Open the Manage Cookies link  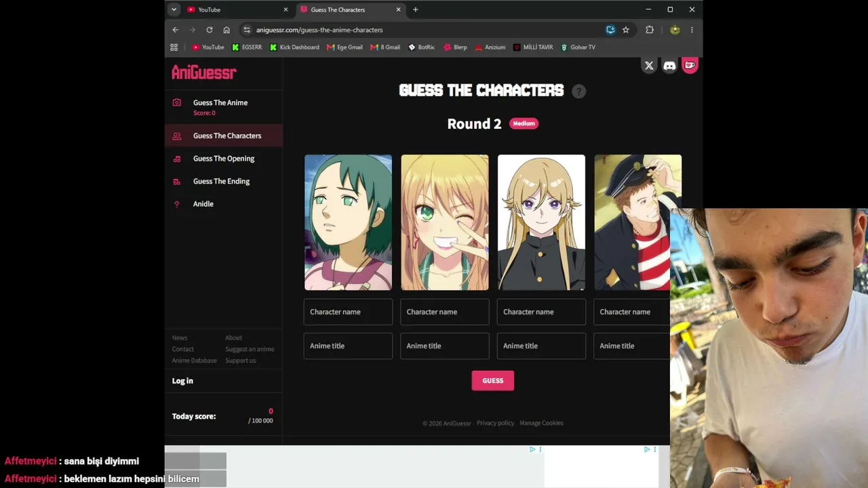pyautogui.click(x=541, y=423)
